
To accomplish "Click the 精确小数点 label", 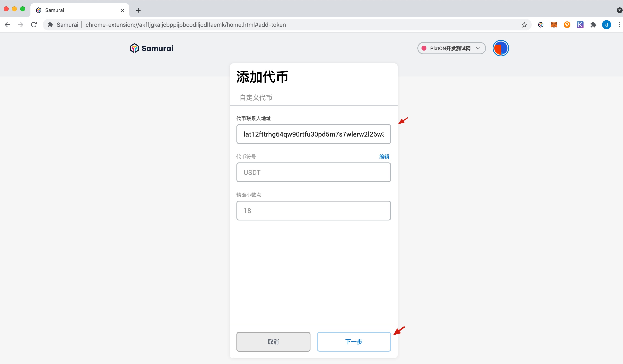I will click(248, 195).
